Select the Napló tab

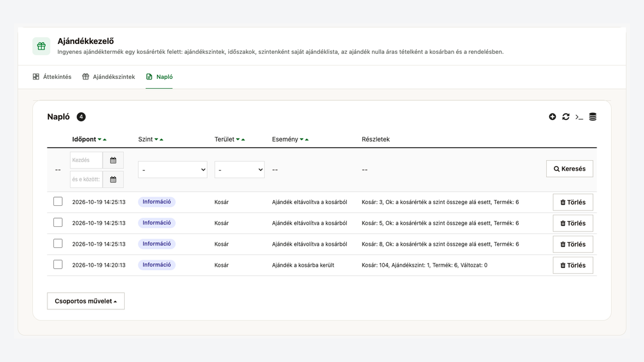(x=159, y=77)
